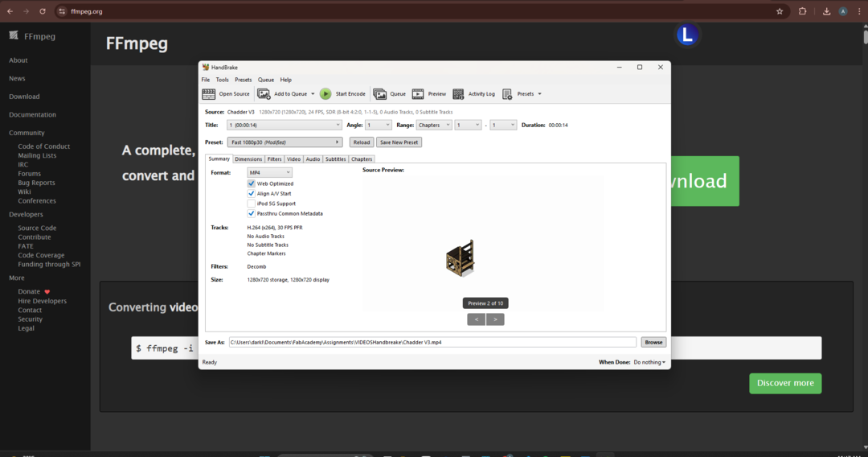Open the Activity Log icon
Screen dimensions: 868x457
tap(458, 94)
